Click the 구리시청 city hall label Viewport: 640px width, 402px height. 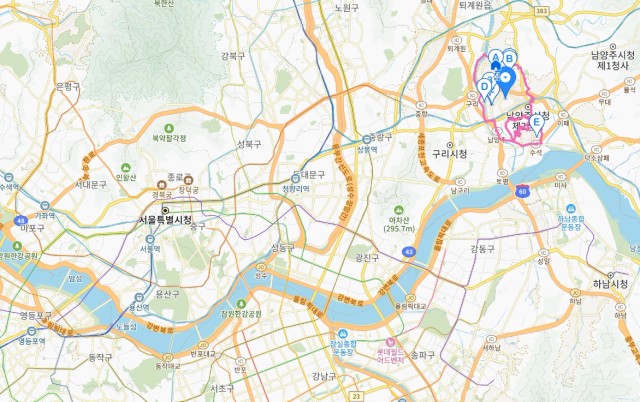click(x=450, y=154)
